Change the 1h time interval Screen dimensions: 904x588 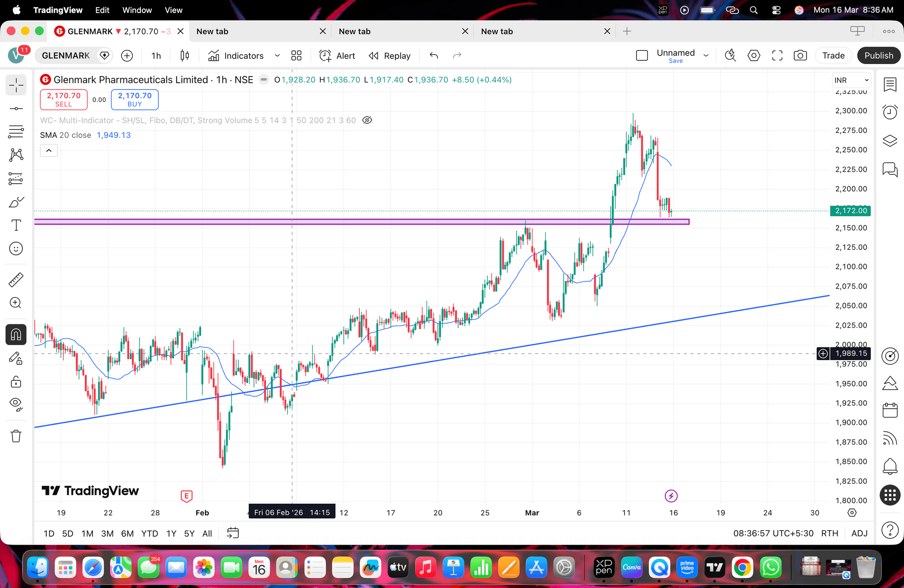(x=156, y=56)
